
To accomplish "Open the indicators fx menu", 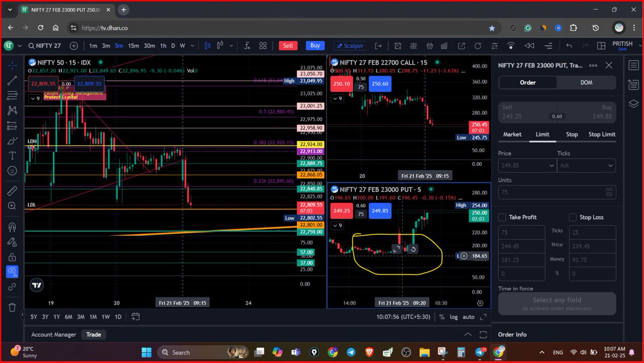I will click(246, 46).
